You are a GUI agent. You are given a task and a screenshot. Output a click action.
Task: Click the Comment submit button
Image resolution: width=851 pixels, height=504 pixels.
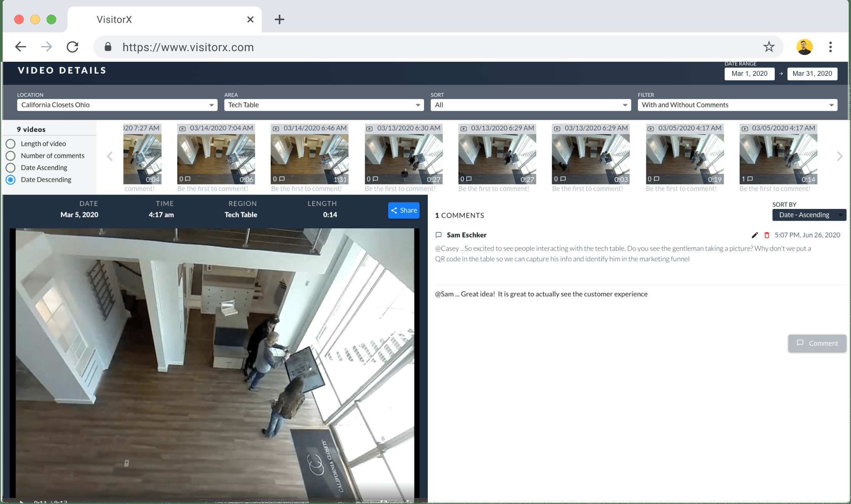(817, 343)
